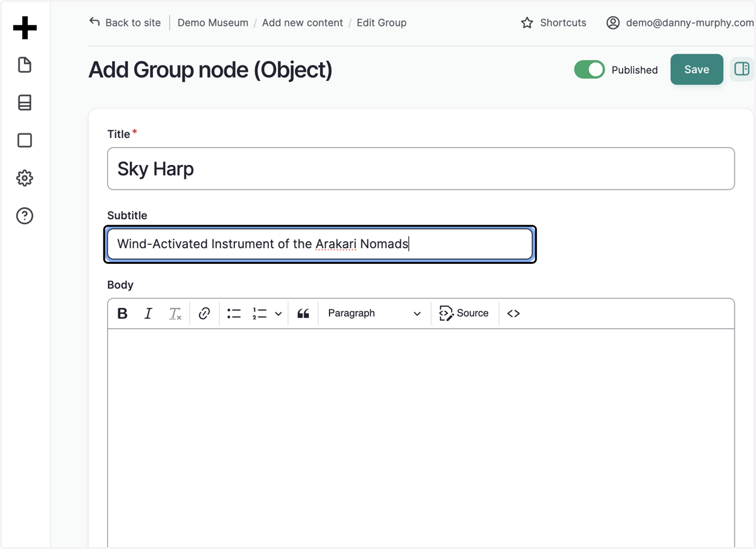This screenshot has width=756, height=549.
Task: Toggle the Published switch
Action: pyautogui.click(x=589, y=70)
